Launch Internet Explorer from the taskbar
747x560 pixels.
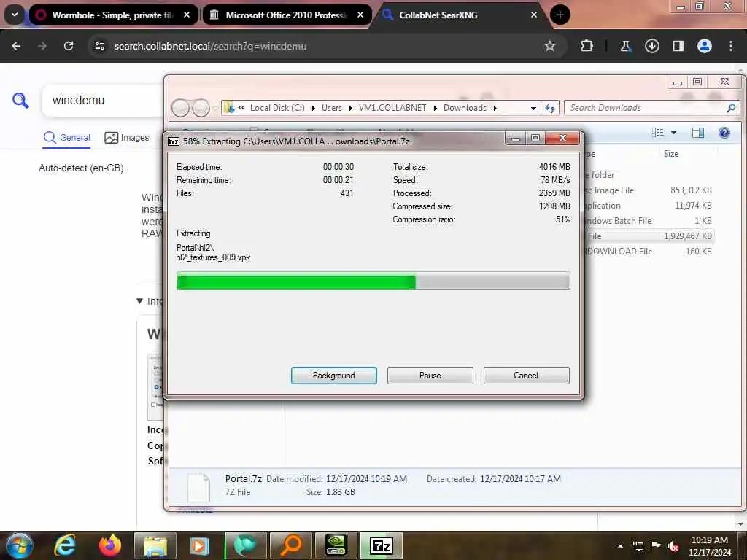tap(65, 545)
